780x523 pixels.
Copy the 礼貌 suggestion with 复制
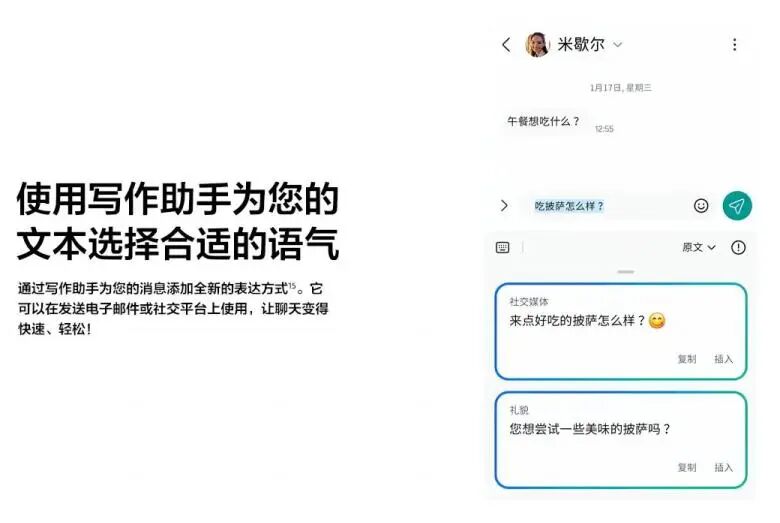[686, 467]
